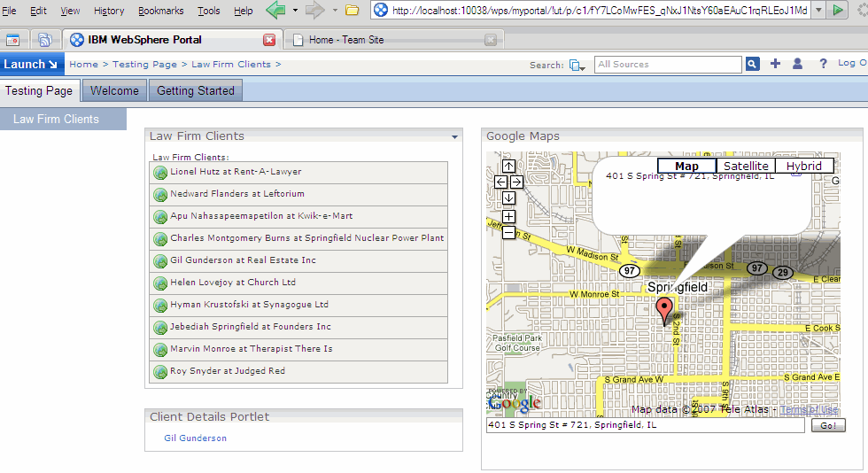Click the green browser Back arrow
868x473 pixels.
[275, 10]
